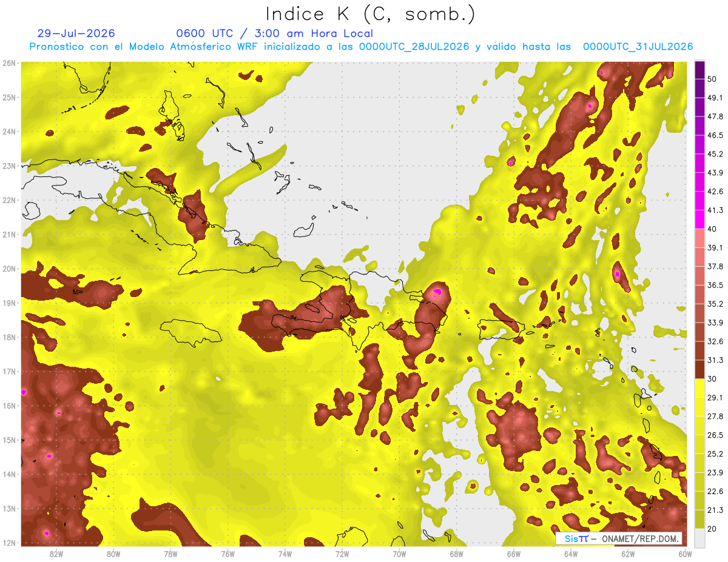The height and width of the screenshot is (562, 728).
Task: Pick the salmon swatch just below 40
Action: (x=699, y=238)
